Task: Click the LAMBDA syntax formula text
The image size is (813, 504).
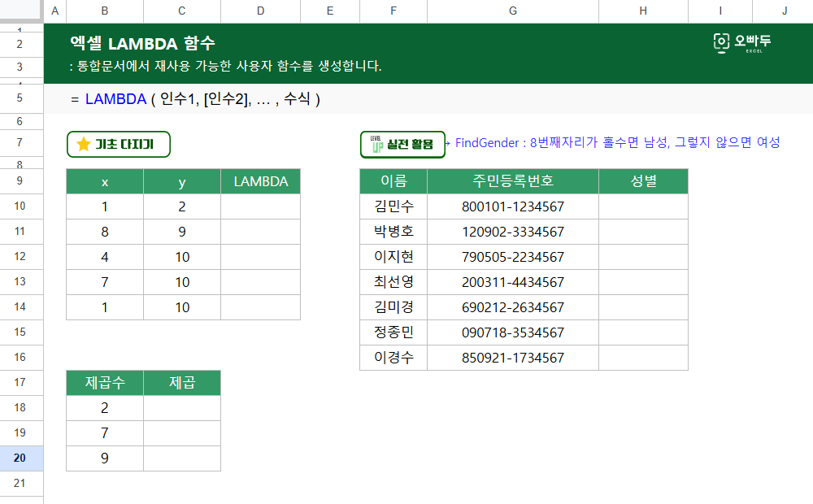Action: tap(195, 99)
